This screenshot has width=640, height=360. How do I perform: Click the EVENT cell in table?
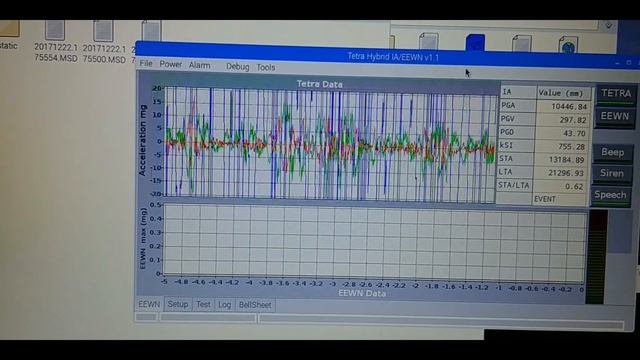click(560, 200)
